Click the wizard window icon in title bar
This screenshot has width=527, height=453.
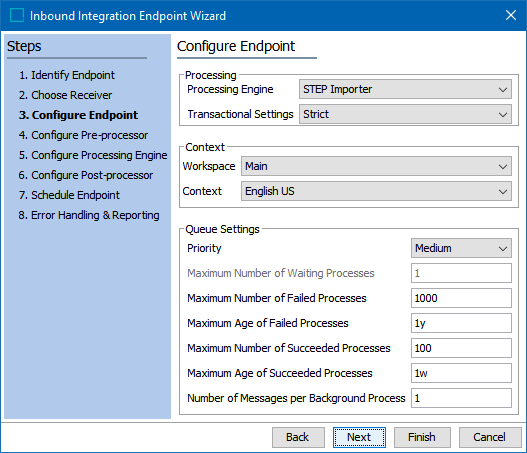point(16,15)
